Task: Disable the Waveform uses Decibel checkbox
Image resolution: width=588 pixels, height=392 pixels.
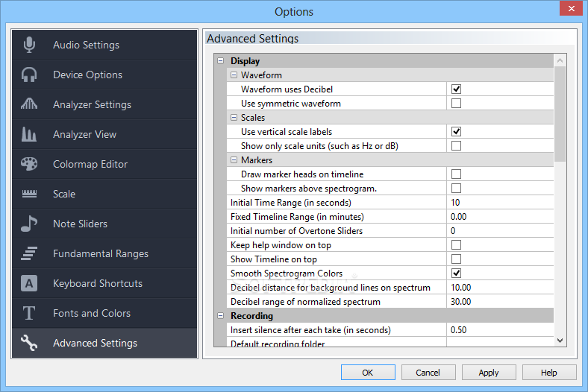Action: 456,89
